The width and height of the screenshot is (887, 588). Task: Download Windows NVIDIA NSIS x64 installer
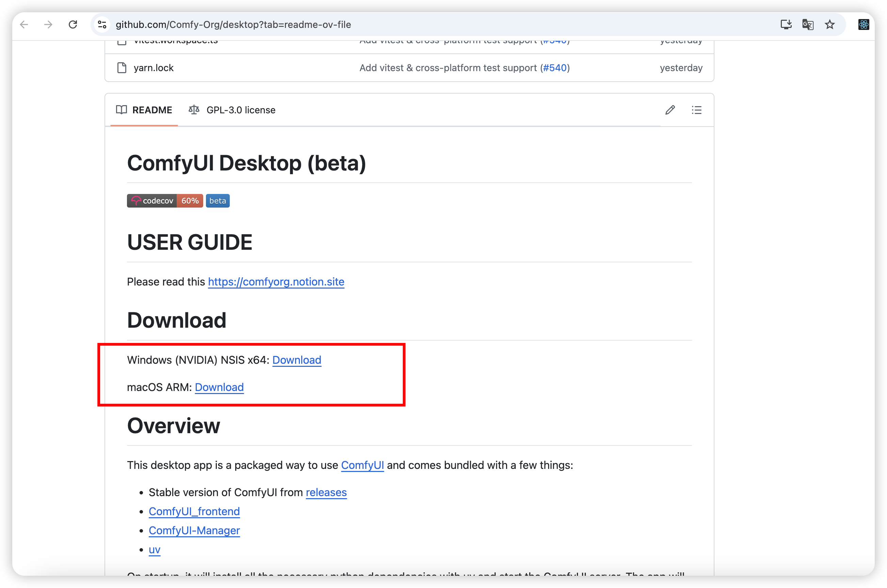(x=297, y=360)
